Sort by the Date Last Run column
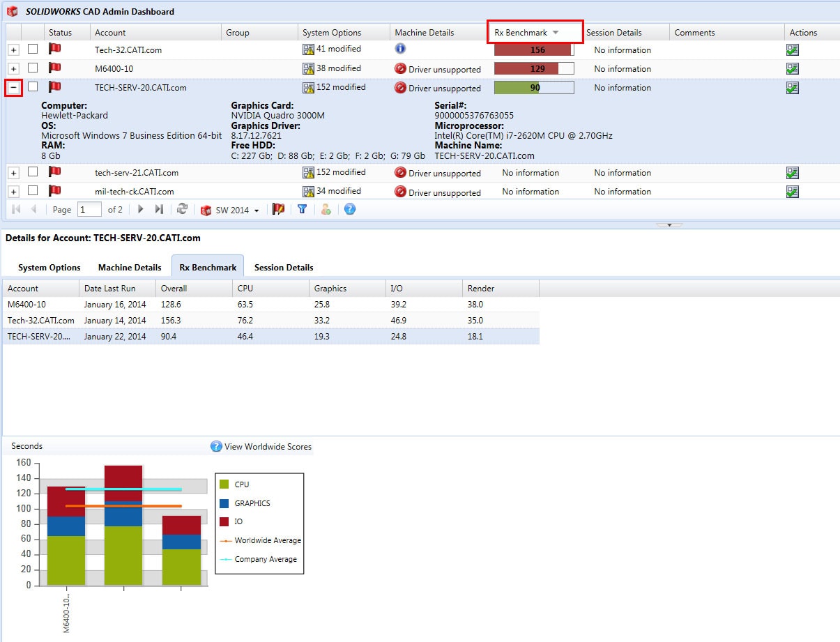Screen dimensions: 840x642 tap(117, 288)
